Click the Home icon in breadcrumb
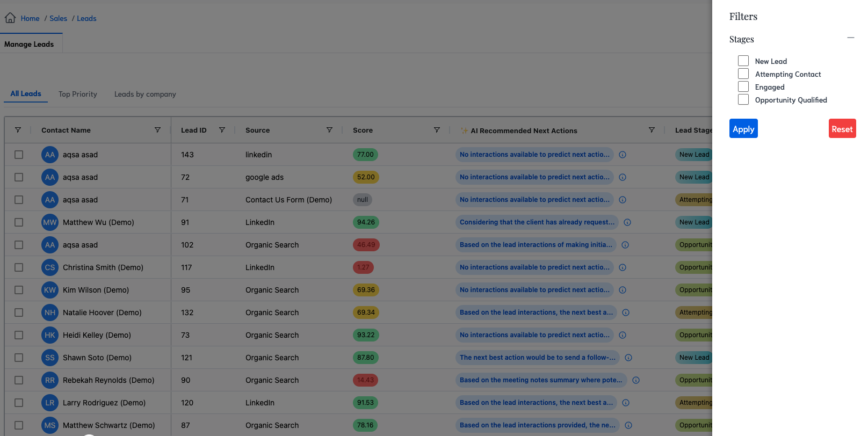This screenshot has width=868, height=436. 10,18
